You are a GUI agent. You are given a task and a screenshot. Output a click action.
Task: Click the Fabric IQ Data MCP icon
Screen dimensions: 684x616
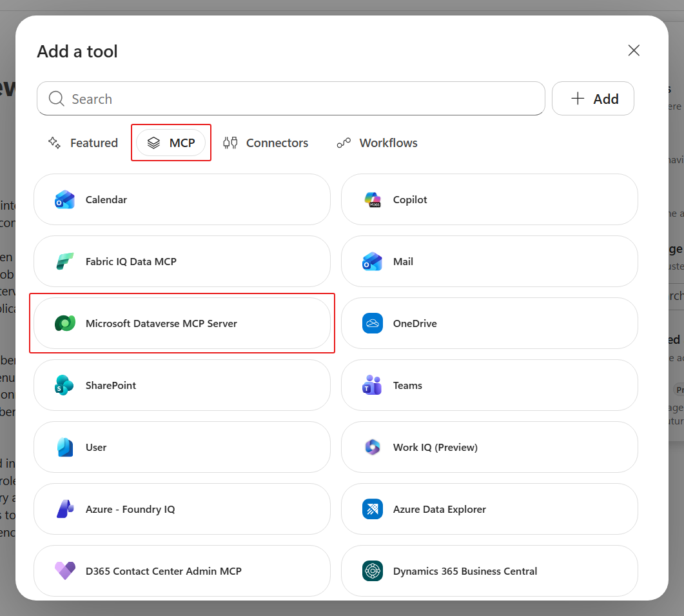pyautogui.click(x=65, y=261)
